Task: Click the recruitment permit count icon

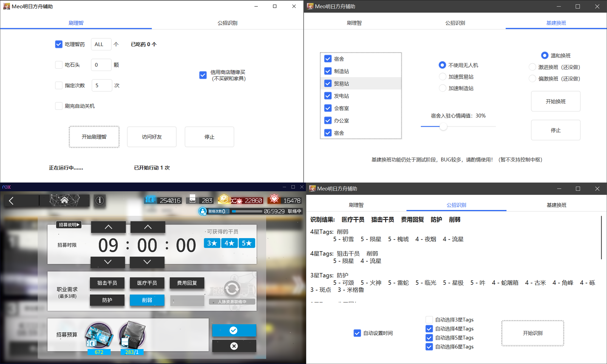Action: pos(192,199)
